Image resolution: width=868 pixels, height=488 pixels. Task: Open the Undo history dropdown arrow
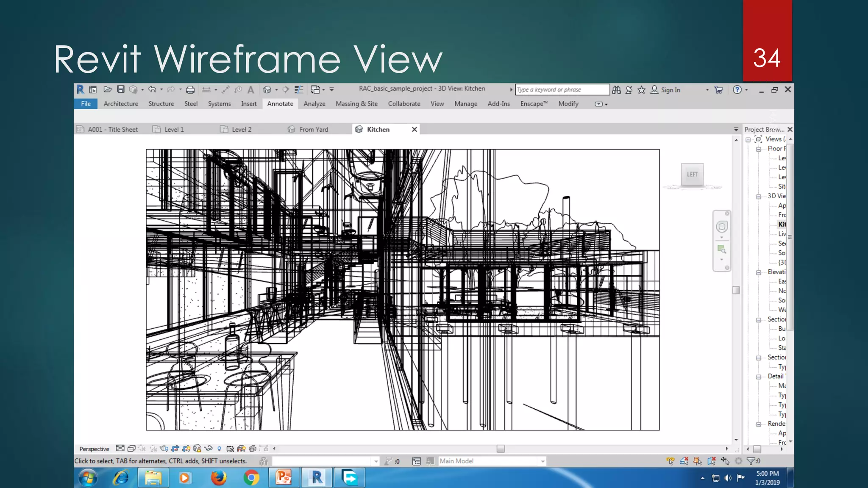click(161, 90)
